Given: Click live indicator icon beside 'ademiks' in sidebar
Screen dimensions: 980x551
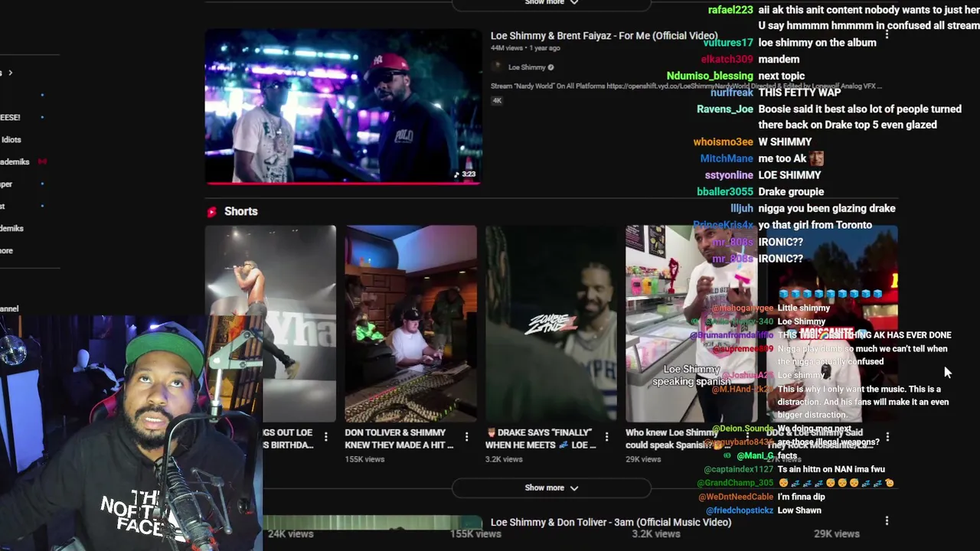Looking at the screenshot, I should point(42,161).
